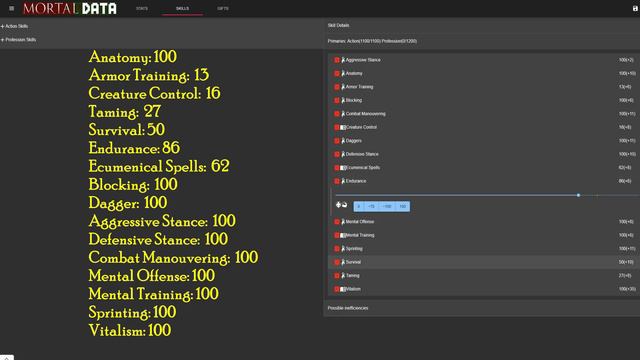640x360 pixels.
Task: Remove Vitalism with red button
Action: tap(337, 289)
